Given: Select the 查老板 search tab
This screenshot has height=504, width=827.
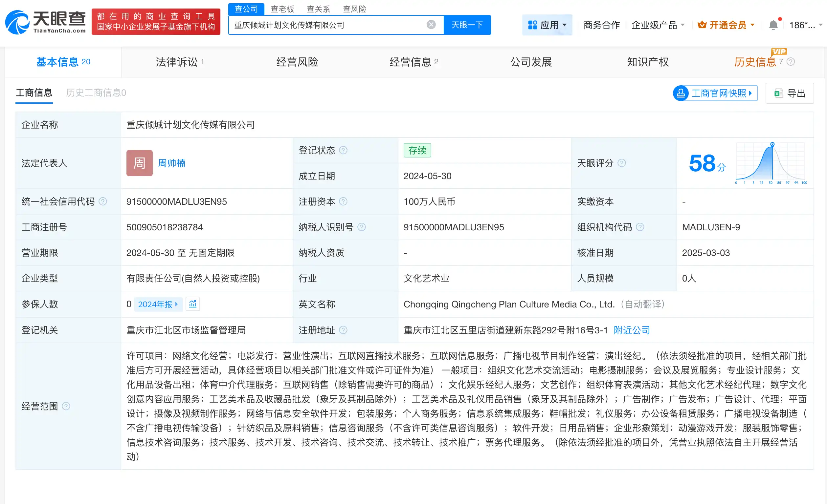Looking at the screenshot, I should pyautogui.click(x=282, y=9).
